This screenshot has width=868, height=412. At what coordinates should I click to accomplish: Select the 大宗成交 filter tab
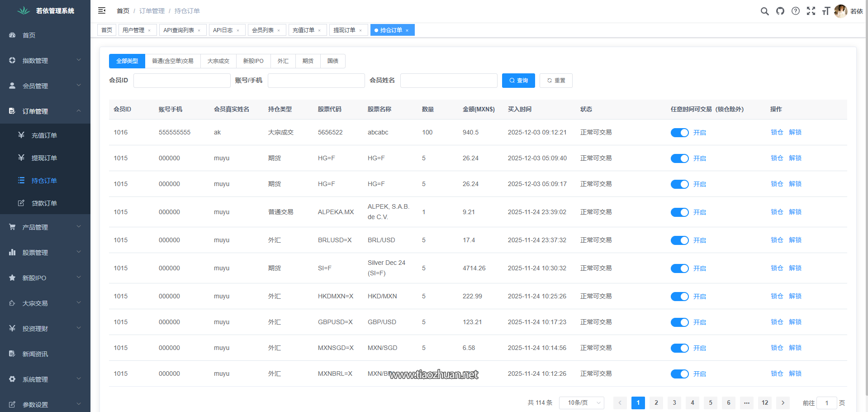click(x=218, y=61)
